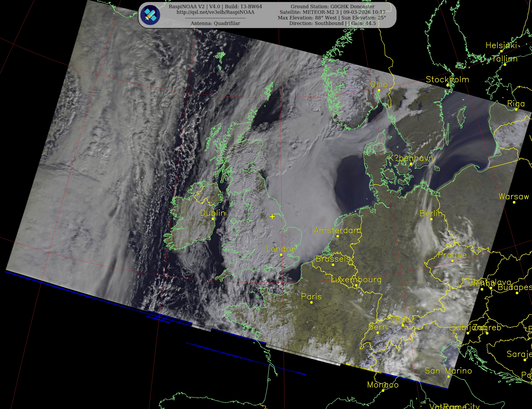Click the Warsaw city label
The height and width of the screenshot is (409, 532).
point(514,196)
